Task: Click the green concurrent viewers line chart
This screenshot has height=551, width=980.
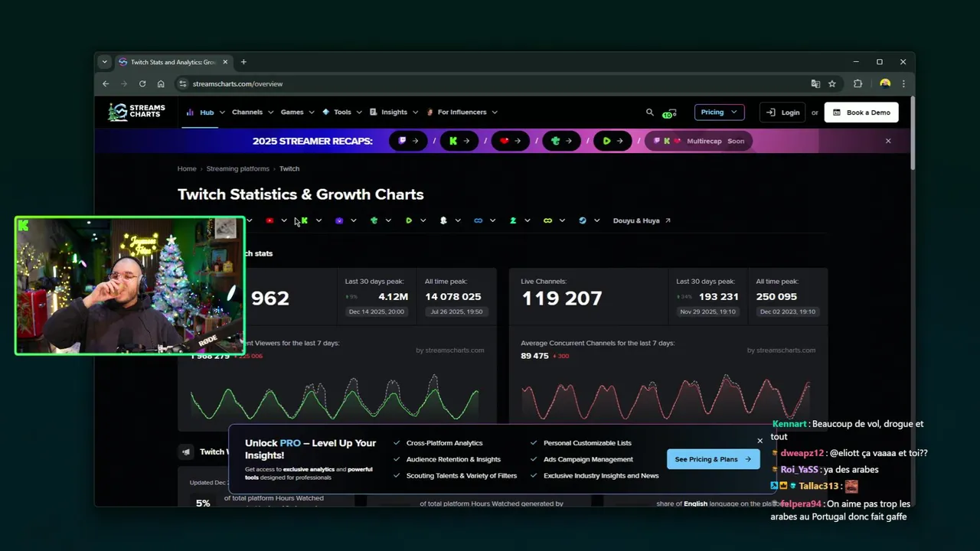Action: point(335,397)
